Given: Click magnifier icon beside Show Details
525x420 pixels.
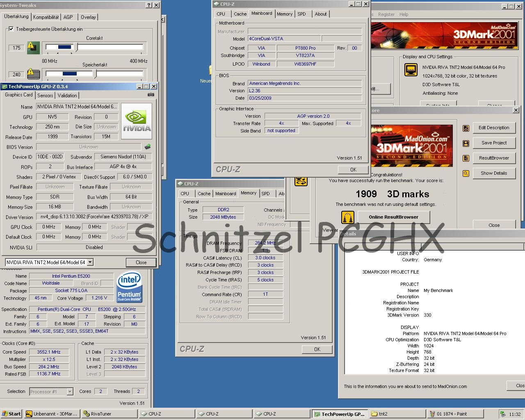Looking at the screenshot, I should coord(466,173).
